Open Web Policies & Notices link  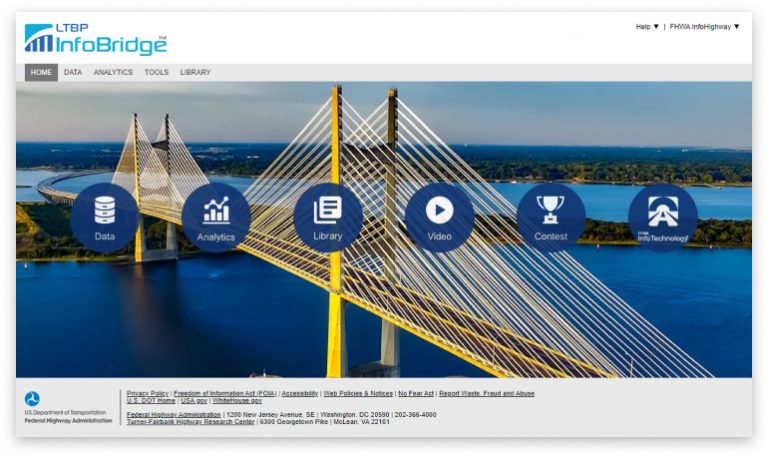[x=358, y=393]
